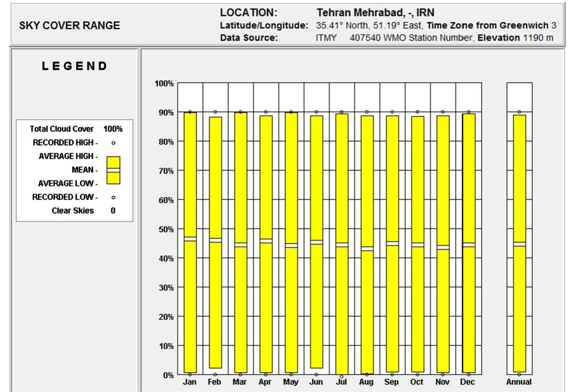Click the Recorded Low circle in the legend
Image resolution: width=575 pixels, height=392 pixels.
pyautogui.click(x=113, y=197)
